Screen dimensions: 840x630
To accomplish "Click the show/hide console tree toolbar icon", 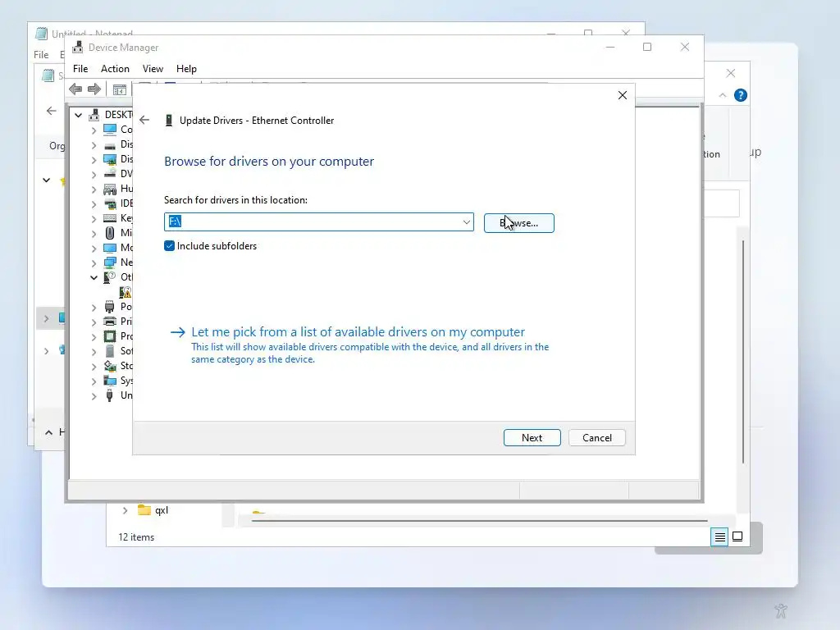I will tap(120, 89).
